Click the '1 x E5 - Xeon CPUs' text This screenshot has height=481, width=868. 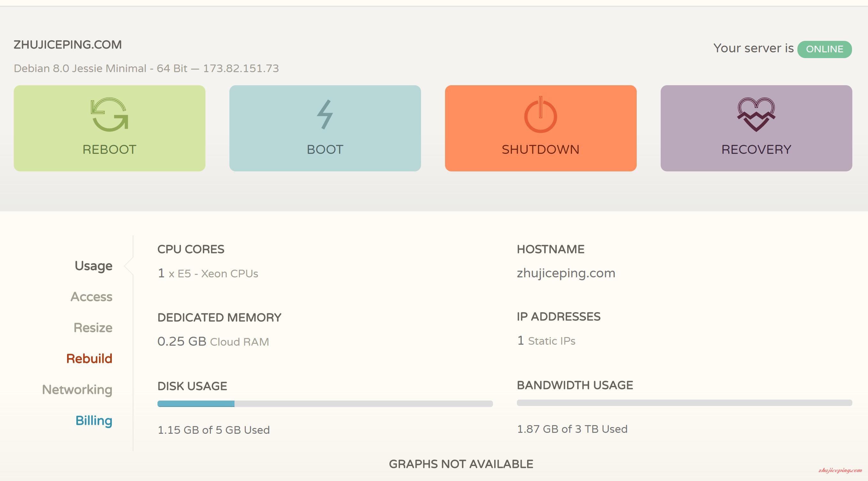pos(208,273)
